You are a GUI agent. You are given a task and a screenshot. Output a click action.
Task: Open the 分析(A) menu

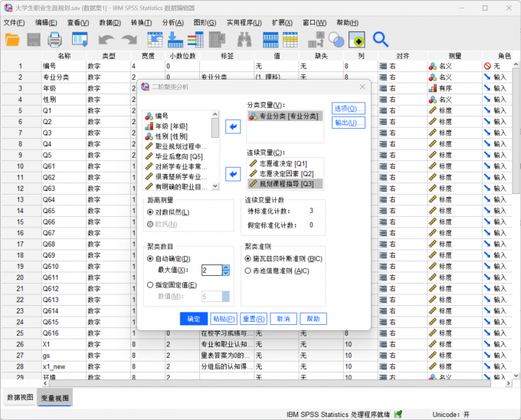pos(173,22)
